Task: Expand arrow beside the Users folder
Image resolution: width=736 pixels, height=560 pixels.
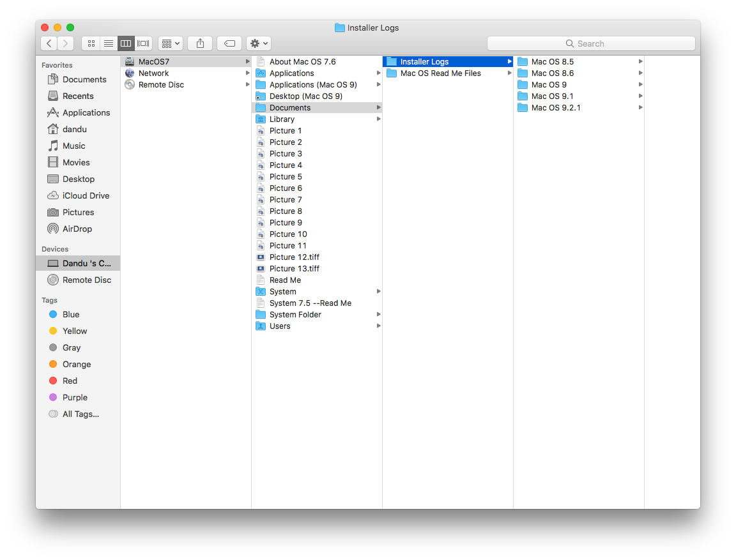Action: (x=378, y=326)
